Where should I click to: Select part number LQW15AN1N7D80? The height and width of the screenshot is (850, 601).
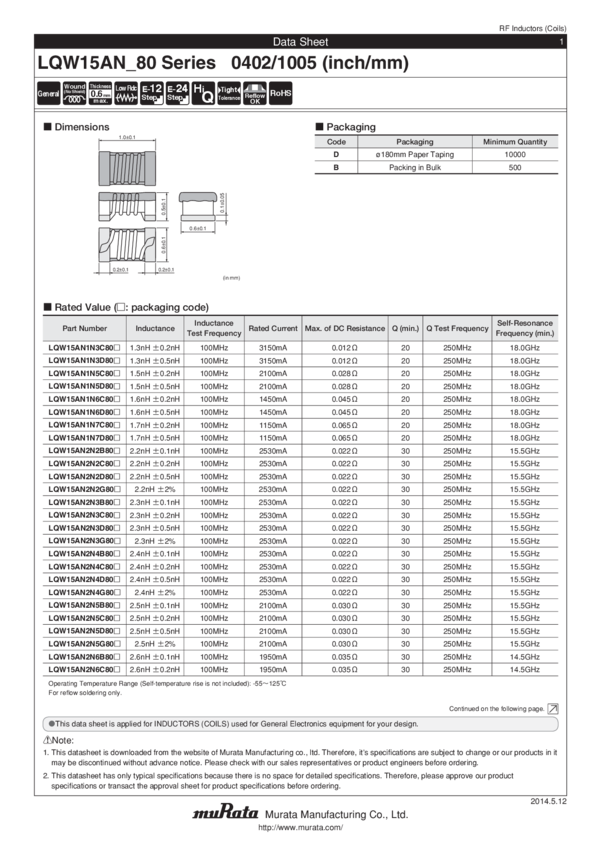click(x=84, y=438)
